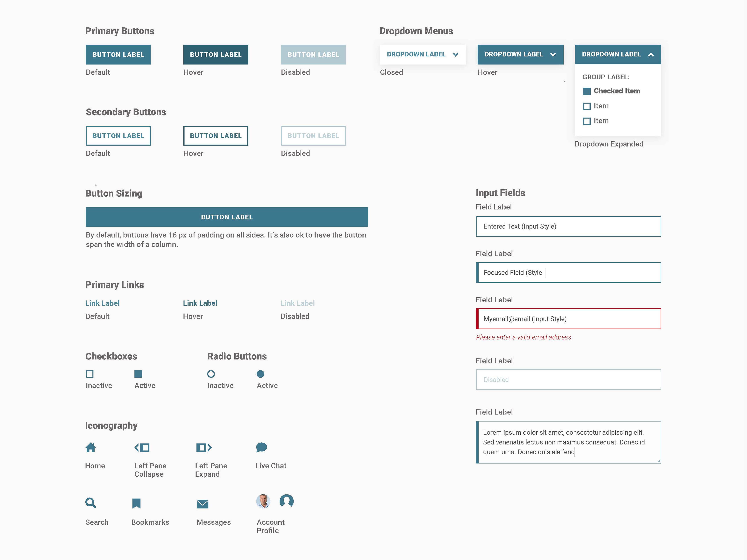Tick the Inactive checkbox under Checkboxes
Viewport: 747px width, 560px height.
click(89, 374)
